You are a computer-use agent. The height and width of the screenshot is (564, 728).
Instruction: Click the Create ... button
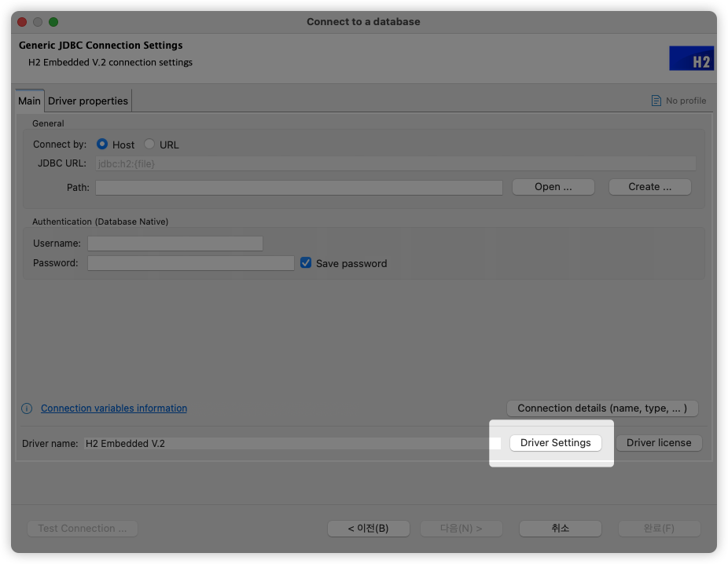(x=649, y=187)
